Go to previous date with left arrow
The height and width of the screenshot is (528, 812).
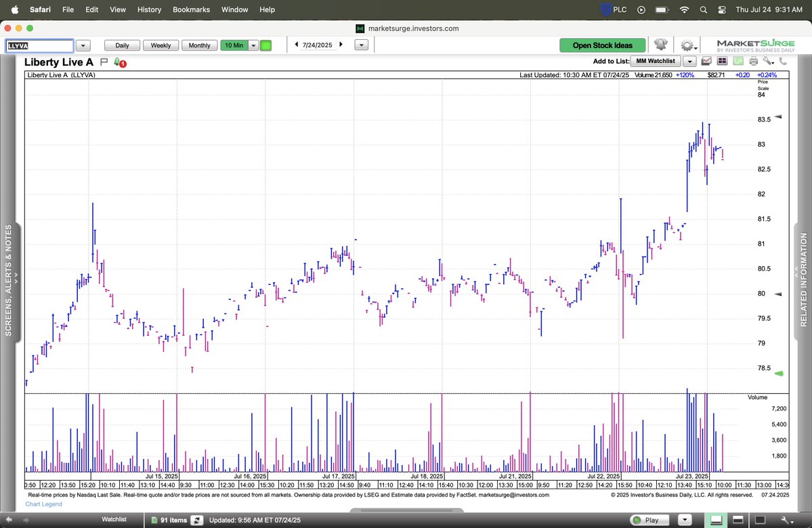point(296,45)
